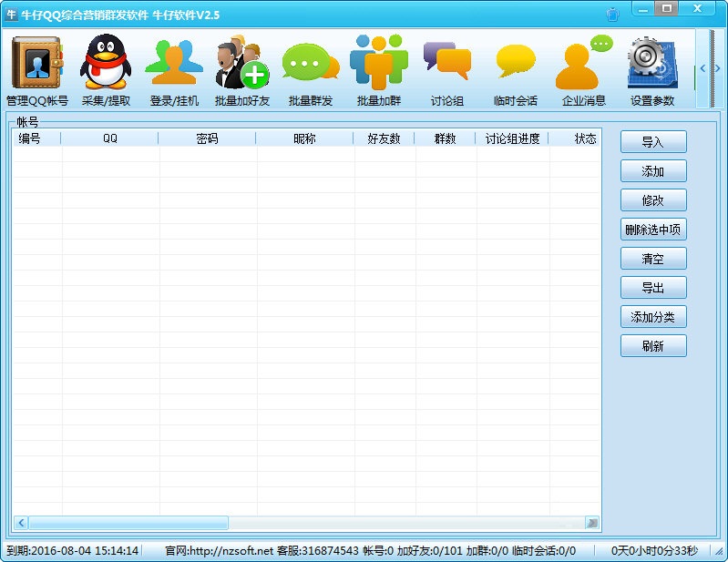The width and height of the screenshot is (728, 562).
Task: Sort by the 好友数 column header
Action: click(384, 138)
